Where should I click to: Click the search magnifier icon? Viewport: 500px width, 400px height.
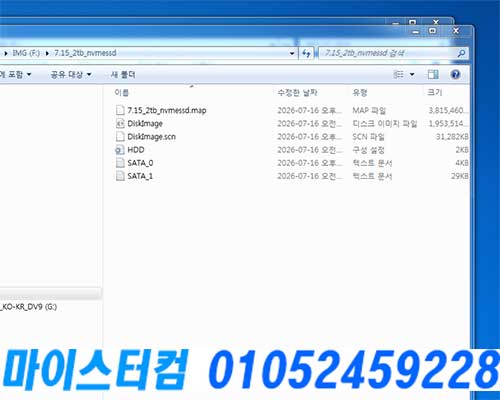462,53
